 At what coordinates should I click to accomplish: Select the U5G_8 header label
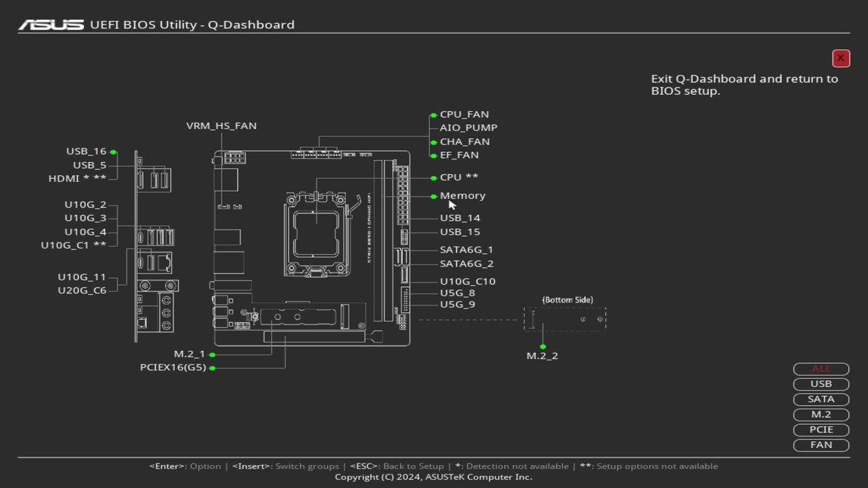point(458,293)
